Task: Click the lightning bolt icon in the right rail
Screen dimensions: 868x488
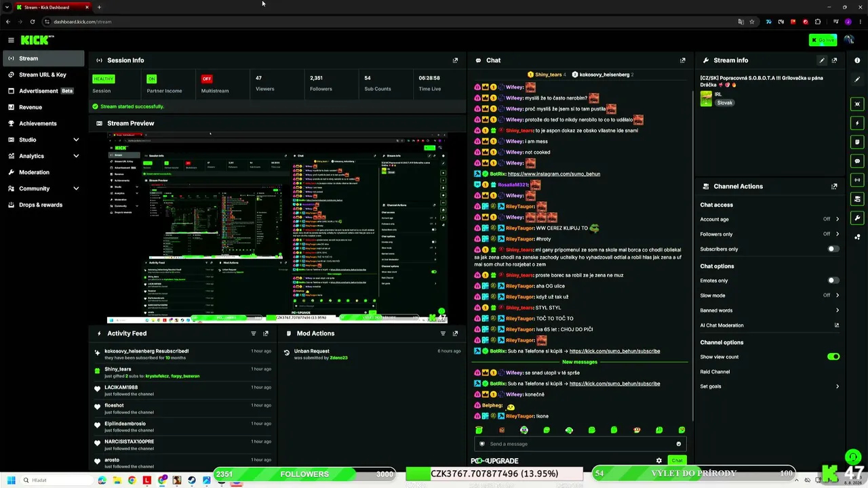Action: click(x=858, y=123)
